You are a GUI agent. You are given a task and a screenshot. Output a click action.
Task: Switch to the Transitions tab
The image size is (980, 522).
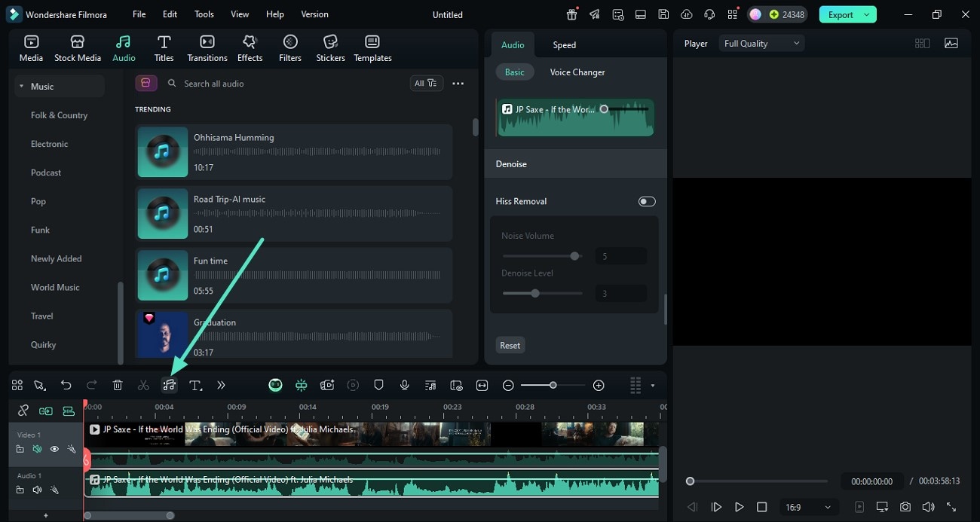tap(207, 48)
